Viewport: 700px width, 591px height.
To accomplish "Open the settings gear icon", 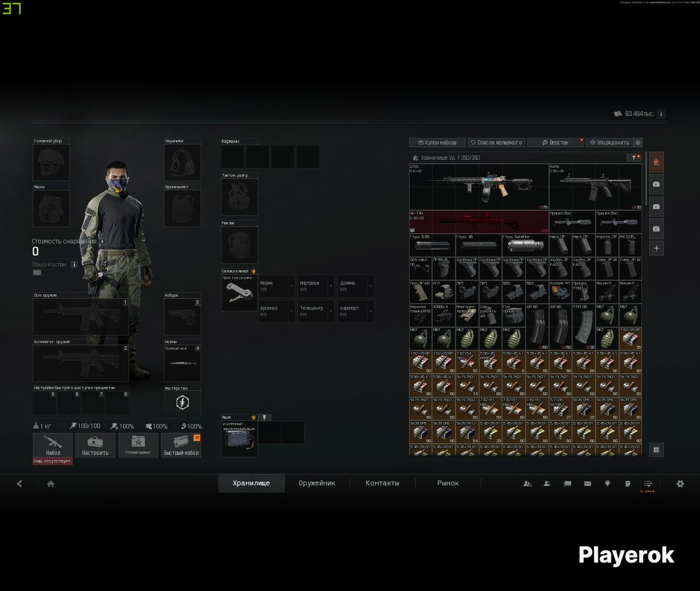I will [x=680, y=483].
